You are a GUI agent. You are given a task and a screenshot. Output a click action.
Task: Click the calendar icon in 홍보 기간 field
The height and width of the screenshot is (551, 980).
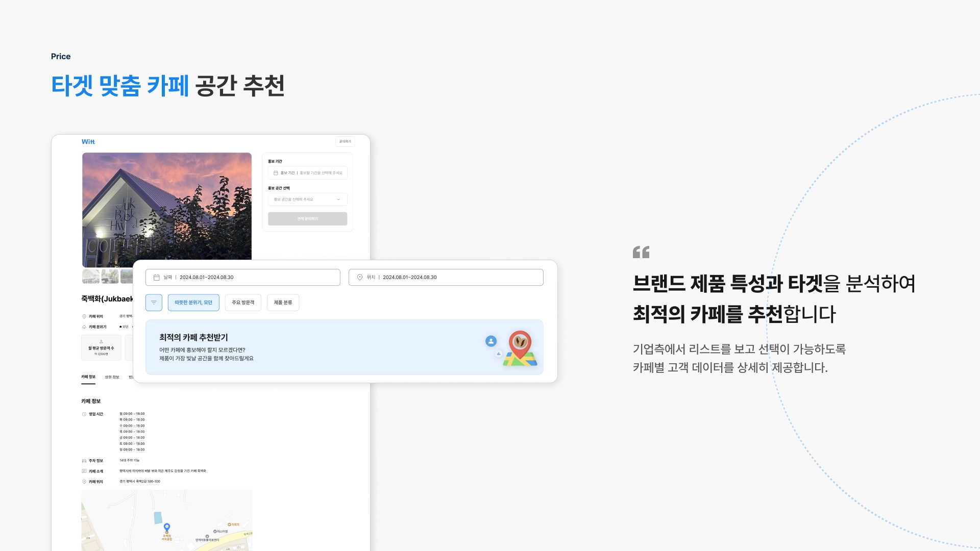click(276, 173)
